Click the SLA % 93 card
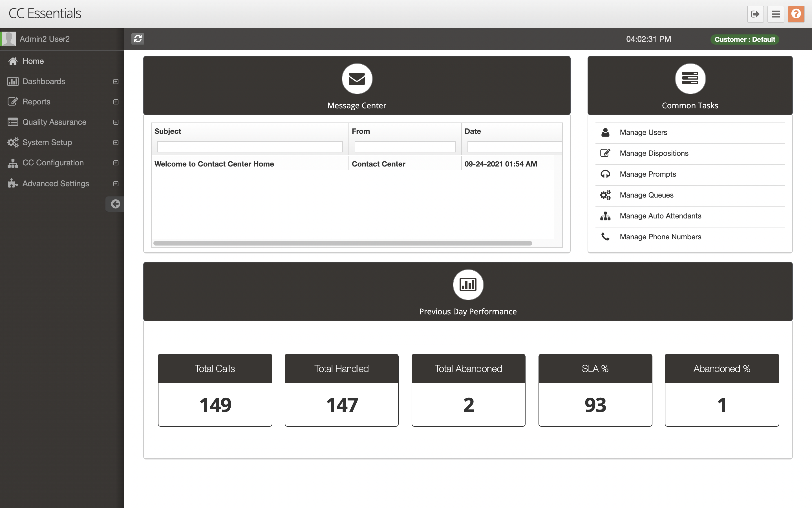 [x=595, y=390]
